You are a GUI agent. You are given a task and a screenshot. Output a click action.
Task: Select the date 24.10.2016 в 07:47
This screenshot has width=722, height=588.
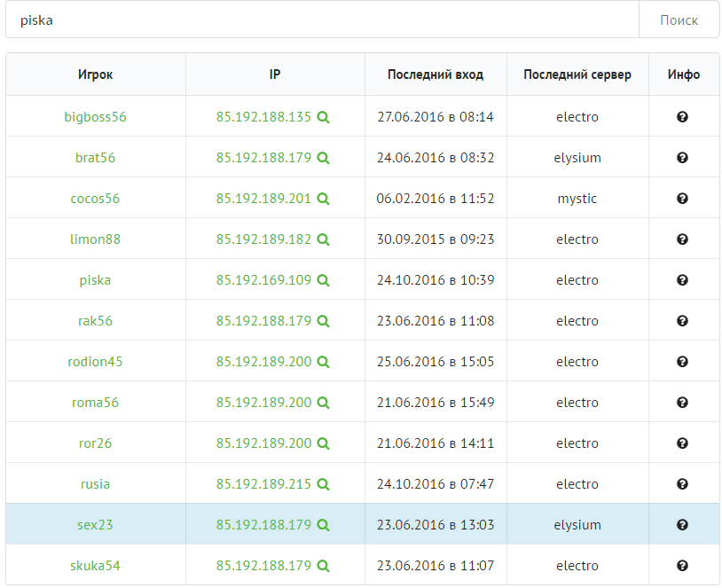click(x=436, y=484)
